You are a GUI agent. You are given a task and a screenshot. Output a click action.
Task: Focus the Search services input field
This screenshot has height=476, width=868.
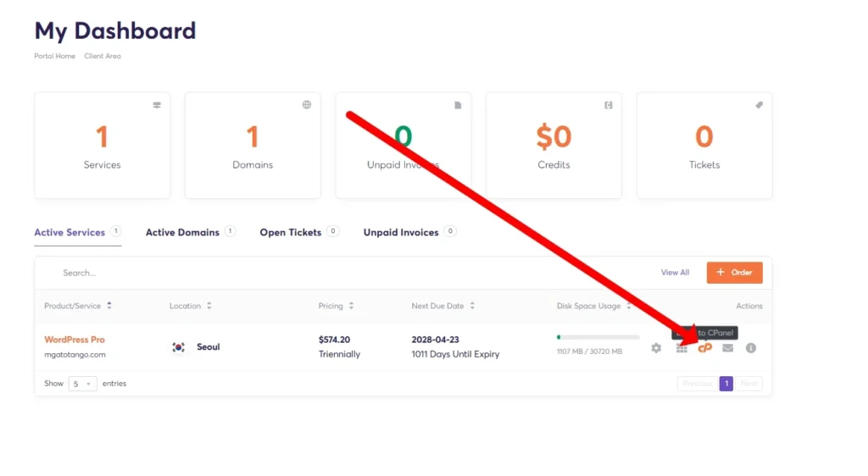pos(221,273)
